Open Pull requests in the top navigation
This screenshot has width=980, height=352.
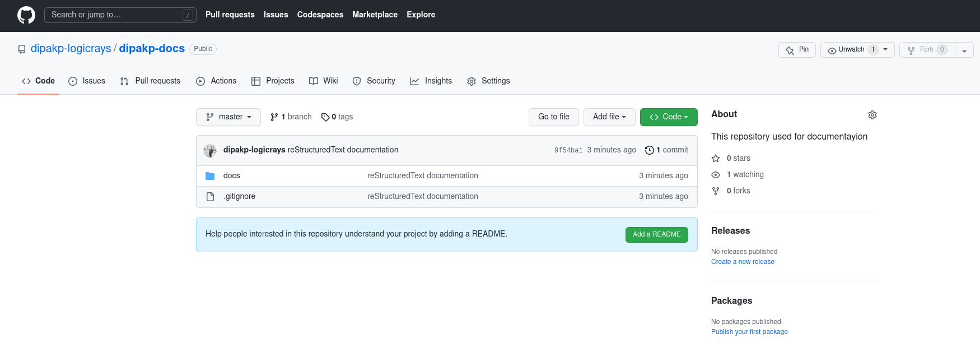[230, 15]
